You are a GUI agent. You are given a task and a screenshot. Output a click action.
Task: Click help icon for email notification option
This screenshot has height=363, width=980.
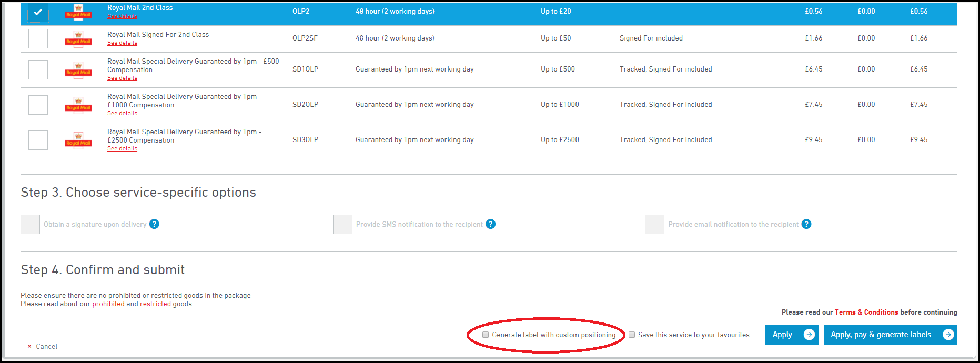[x=806, y=224]
